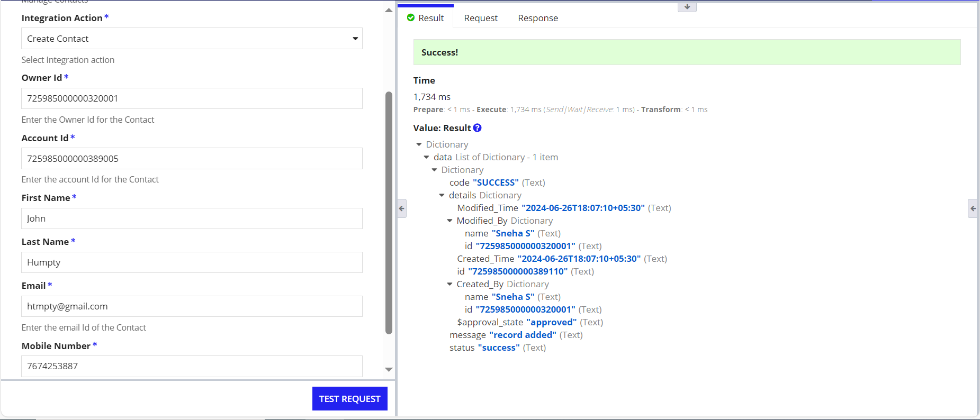Collapse the top-level Dictionary node
Screen dimensions: 980x420
[x=419, y=144]
